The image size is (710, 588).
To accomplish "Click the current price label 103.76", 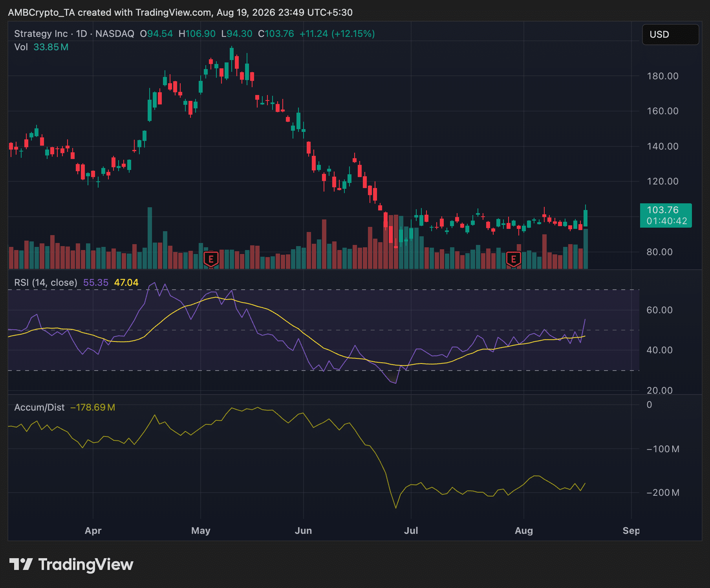I will click(x=666, y=215).
